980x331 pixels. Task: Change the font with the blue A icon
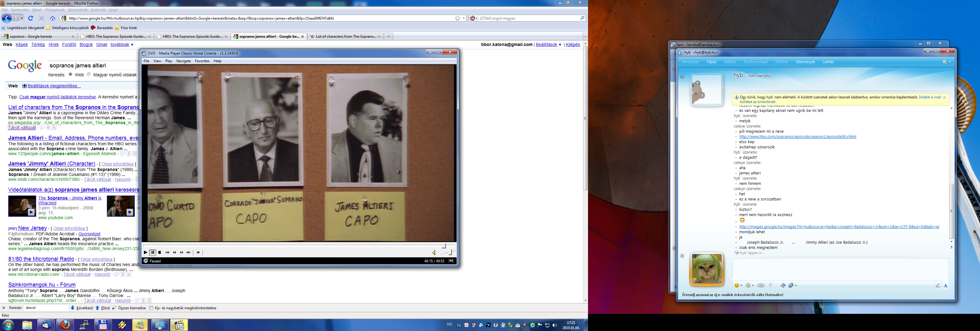945,285
